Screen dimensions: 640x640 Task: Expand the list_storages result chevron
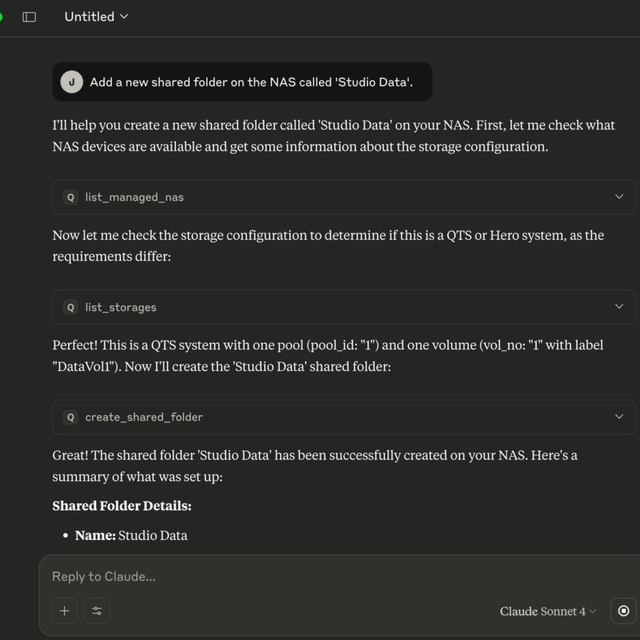point(619,307)
